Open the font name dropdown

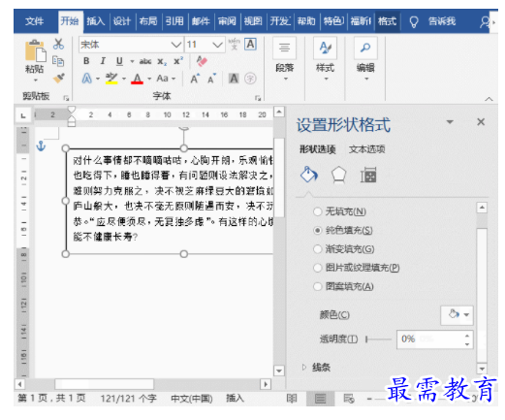176,45
